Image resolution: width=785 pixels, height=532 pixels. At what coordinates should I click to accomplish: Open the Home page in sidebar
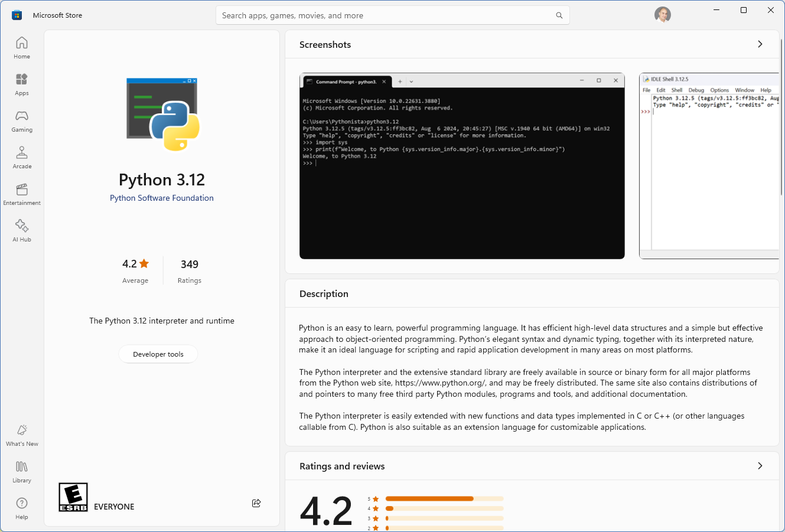tap(22, 48)
